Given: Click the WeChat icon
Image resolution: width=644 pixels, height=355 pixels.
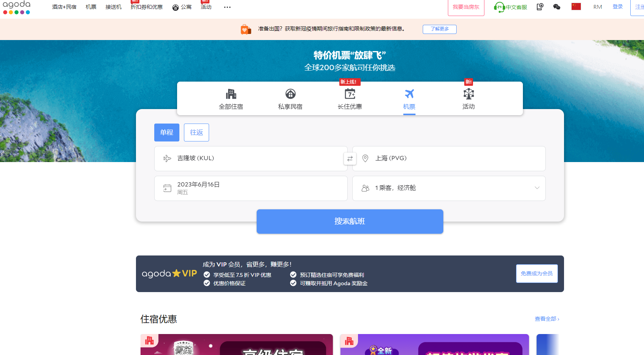Looking at the screenshot, I should pos(557,7).
